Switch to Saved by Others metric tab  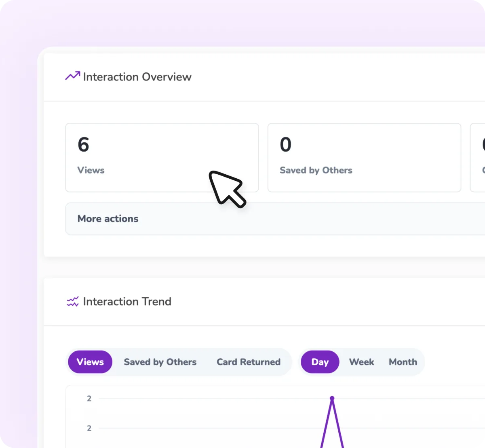pyautogui.click(x=160, y=362)
